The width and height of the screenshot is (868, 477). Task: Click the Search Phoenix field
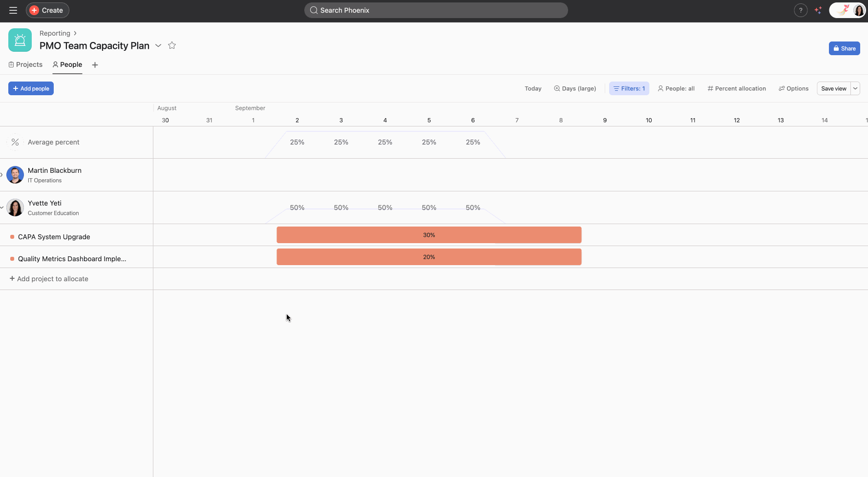coord(436,10)
